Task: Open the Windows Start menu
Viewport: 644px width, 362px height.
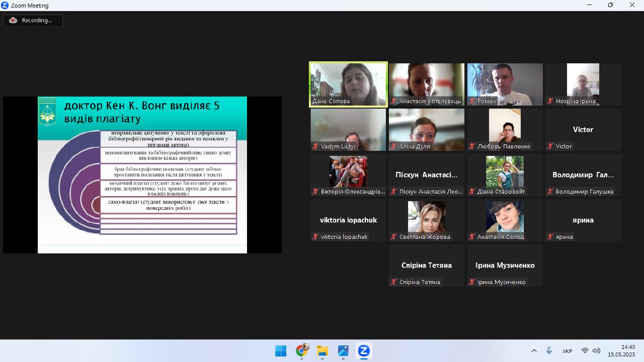Action: 281,351
